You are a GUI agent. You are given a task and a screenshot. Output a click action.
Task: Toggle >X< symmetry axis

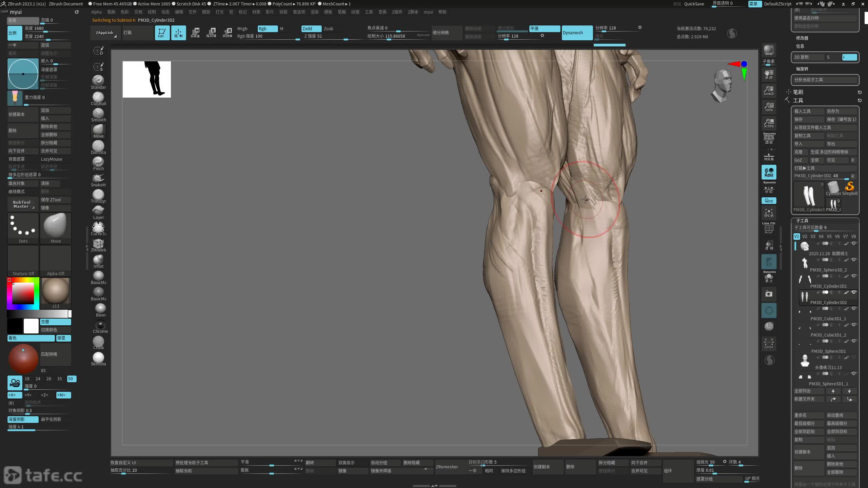(x=14, y=395)
